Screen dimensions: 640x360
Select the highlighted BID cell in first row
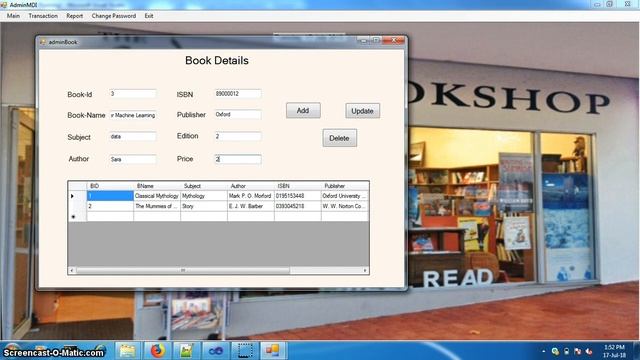tap(110, 196)
